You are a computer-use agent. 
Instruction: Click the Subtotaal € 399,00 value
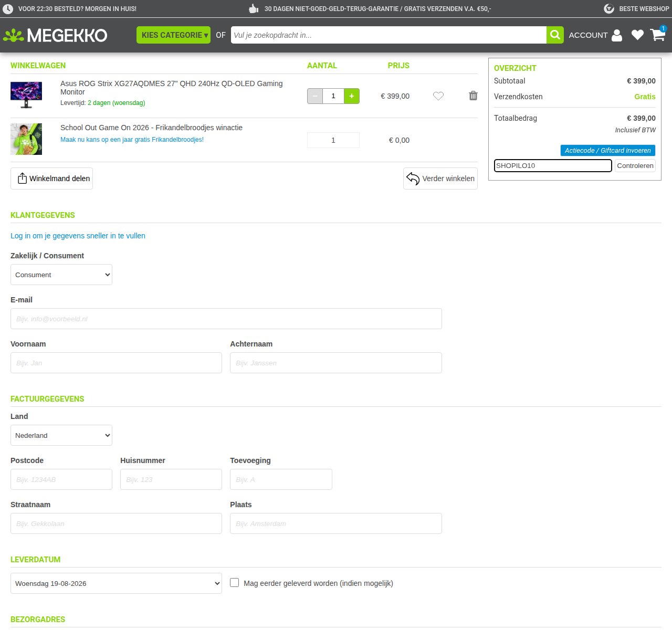coord(641,81)
